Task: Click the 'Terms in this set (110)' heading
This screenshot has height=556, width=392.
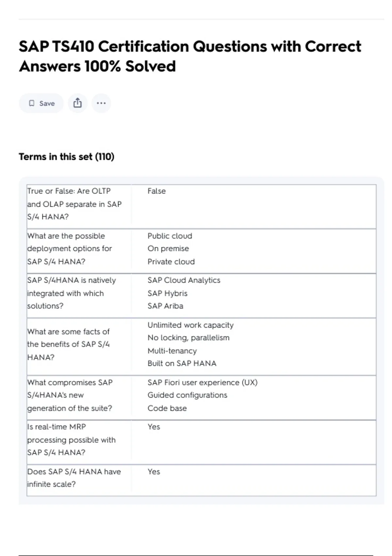Action: (x=66, y=157)
